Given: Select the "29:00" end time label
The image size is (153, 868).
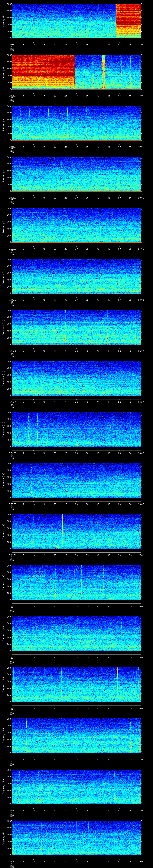Looking at the screenshot, I should point(141,657).
